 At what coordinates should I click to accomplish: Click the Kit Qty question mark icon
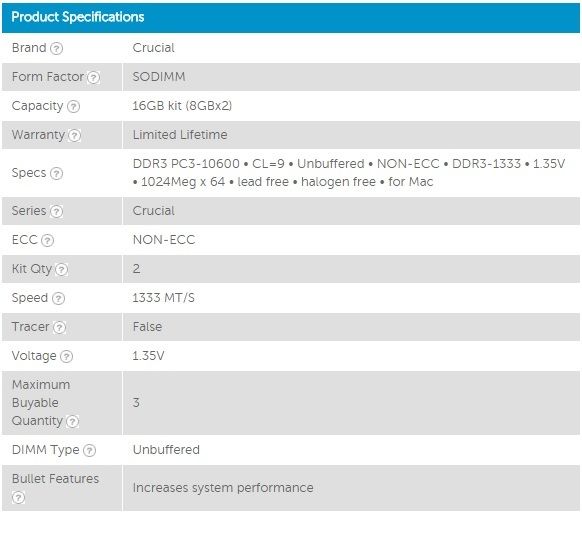coord(62,269)
